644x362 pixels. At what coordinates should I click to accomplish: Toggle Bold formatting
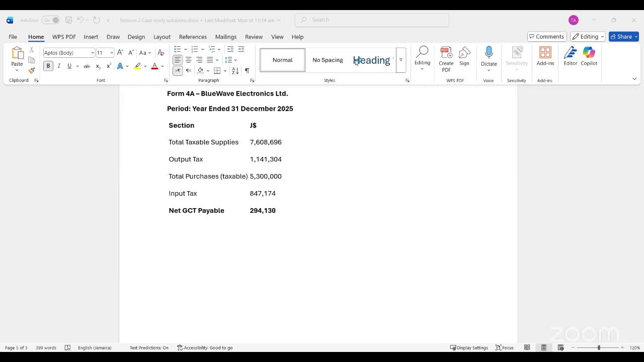(48, 66)
